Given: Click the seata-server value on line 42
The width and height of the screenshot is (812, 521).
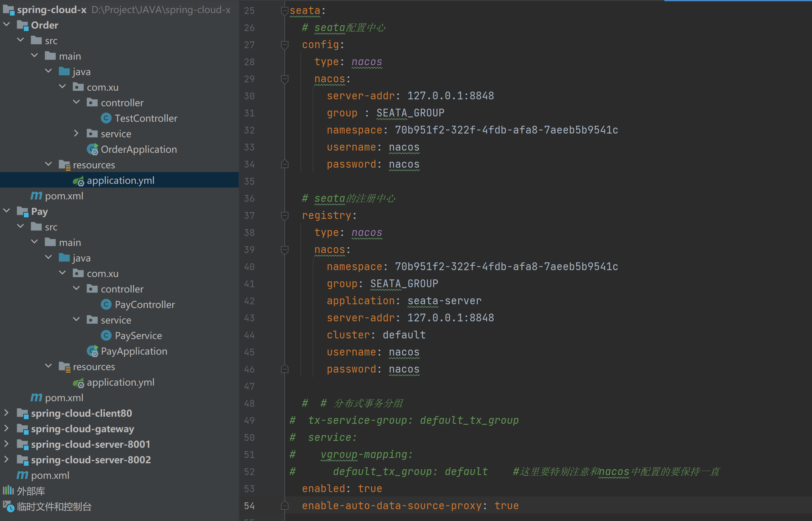Looking at the screenshot, I should (x=445, y=301).
